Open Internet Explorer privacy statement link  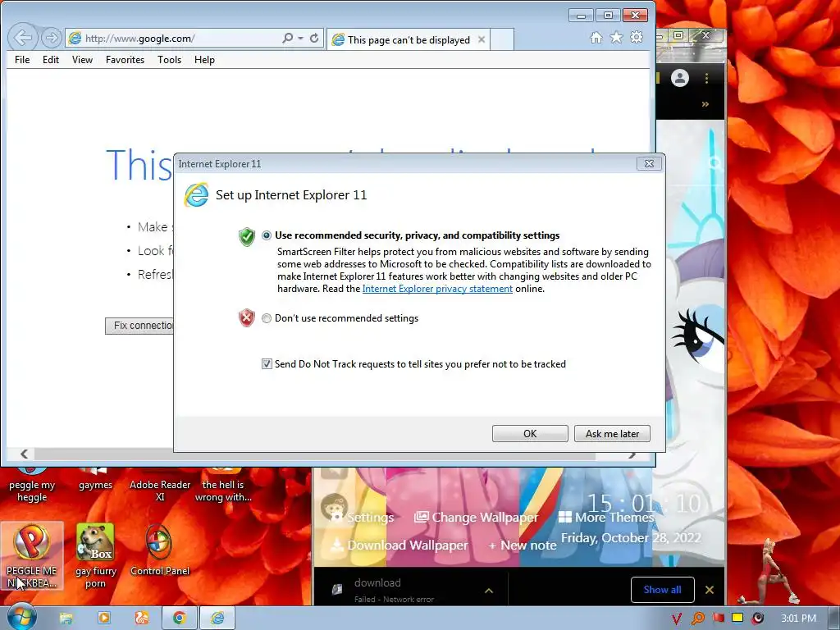437,289
